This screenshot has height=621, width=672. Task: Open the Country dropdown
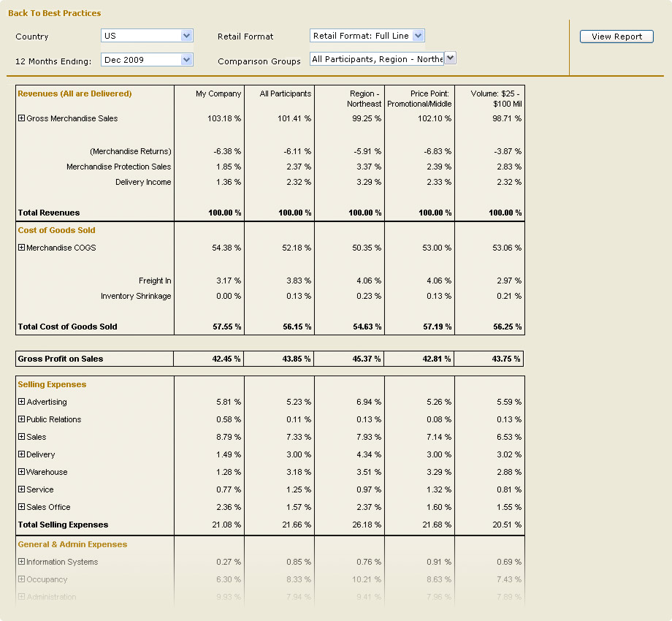186,36
